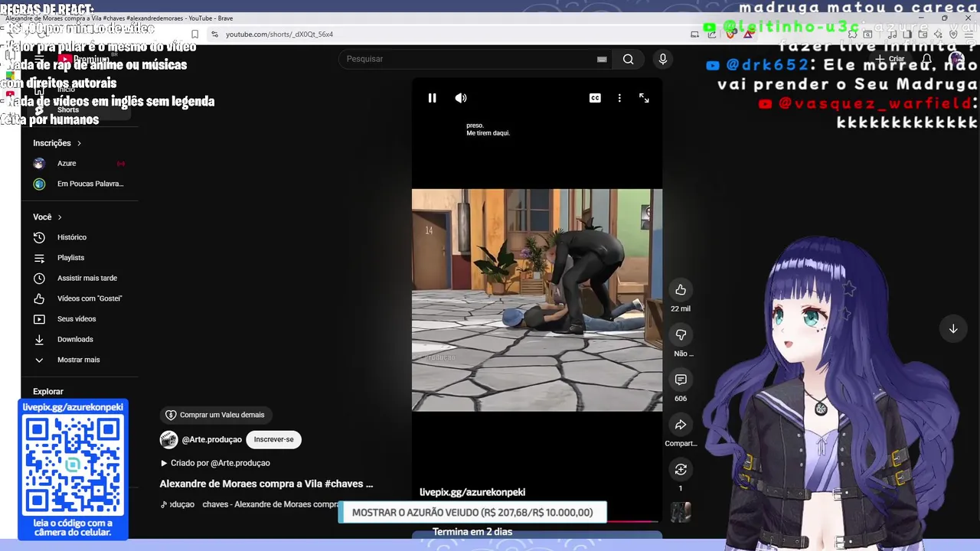Open the Brave hamburger main menu
980x551 pixels.
(970, 34)
